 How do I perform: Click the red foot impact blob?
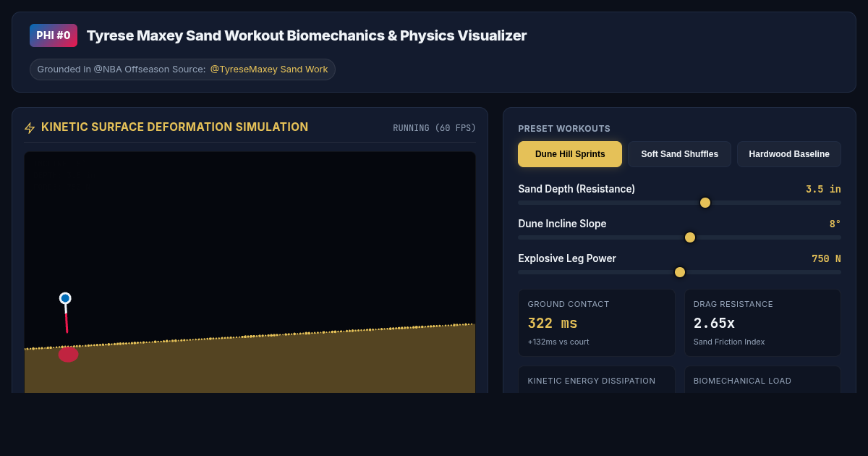tap(68, 354)
